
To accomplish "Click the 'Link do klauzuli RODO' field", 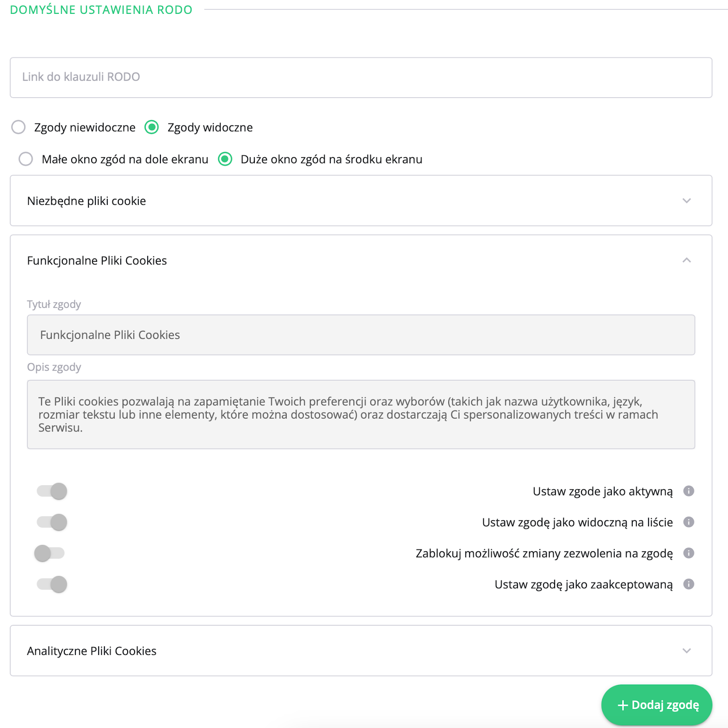I will pos(361,77).
